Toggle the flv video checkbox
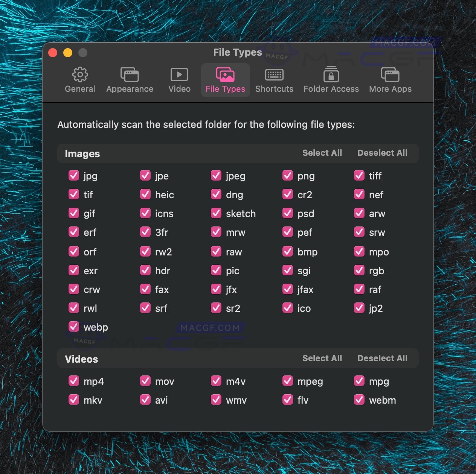The height and width of the screenshot is (474, 476). click(x=287, y=400)
